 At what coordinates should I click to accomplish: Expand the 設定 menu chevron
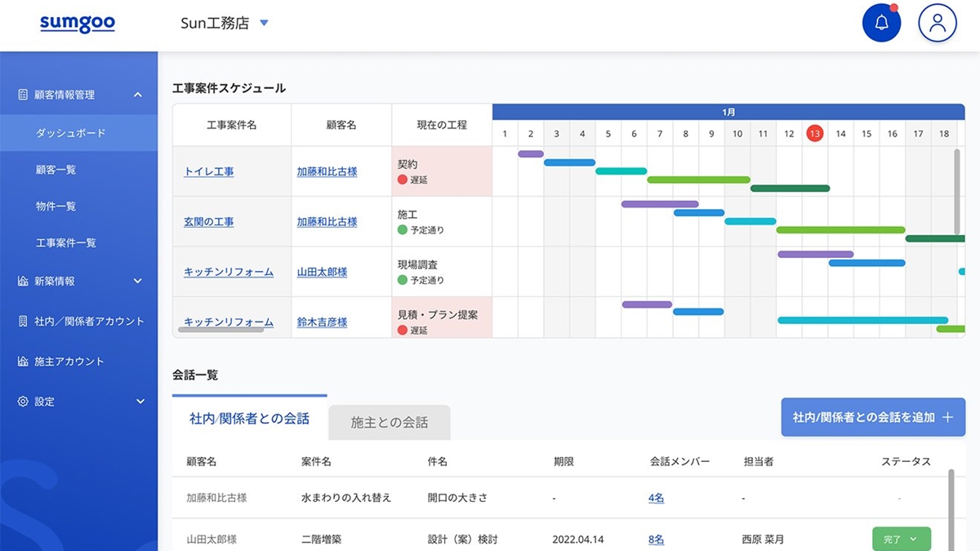pos(140,402)
